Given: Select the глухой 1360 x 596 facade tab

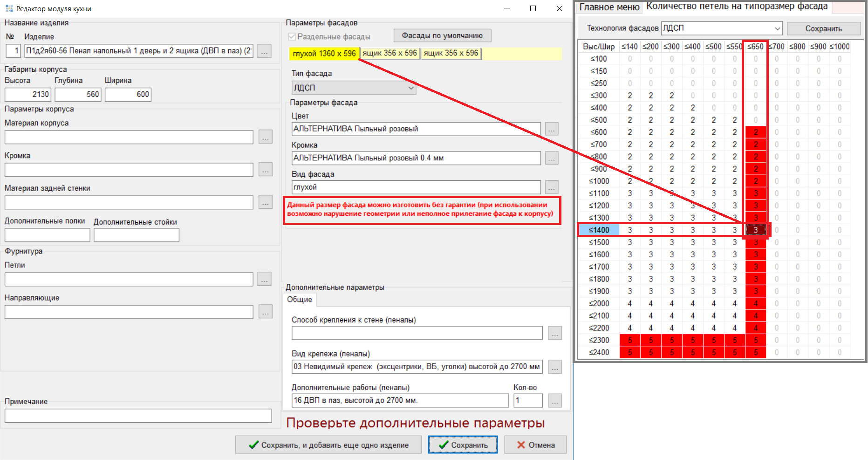Looking at the screenshot, I should click(324, 54).
